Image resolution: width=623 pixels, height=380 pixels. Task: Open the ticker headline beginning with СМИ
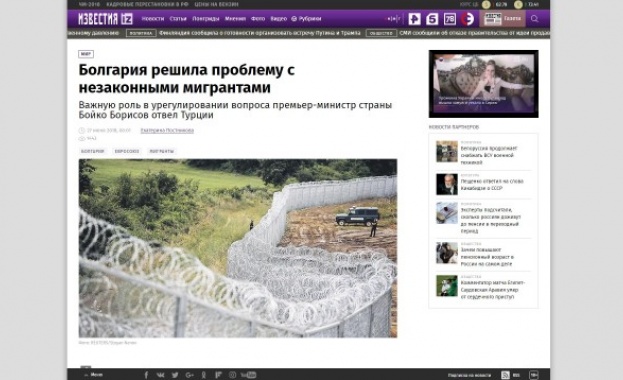coord(475,33)
